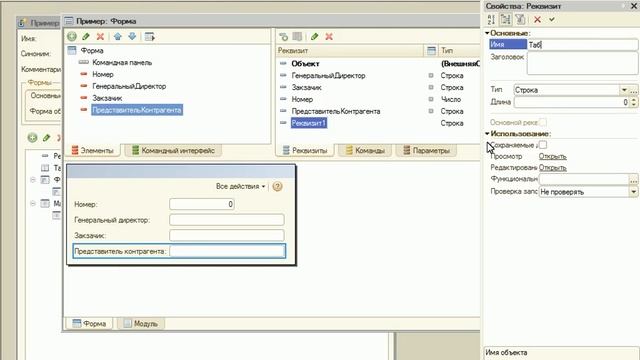Switch to Командный интерфейс tab
The height and width of the screenshot is (360, 640).
(x=173, y=151)
